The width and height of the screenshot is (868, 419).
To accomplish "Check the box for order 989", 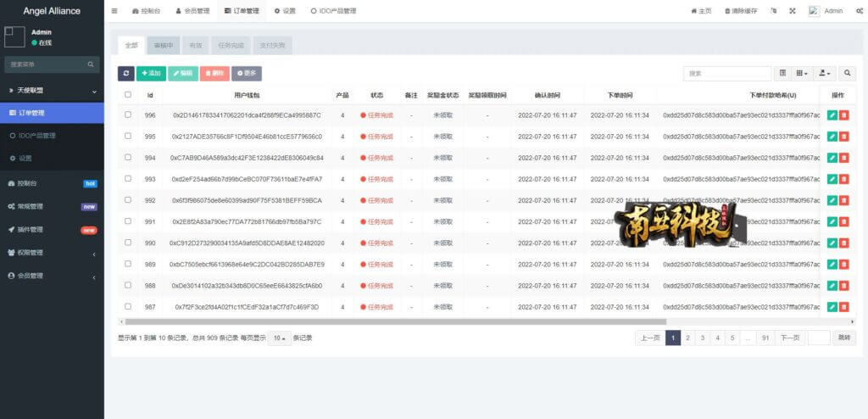I will point(128,264).
